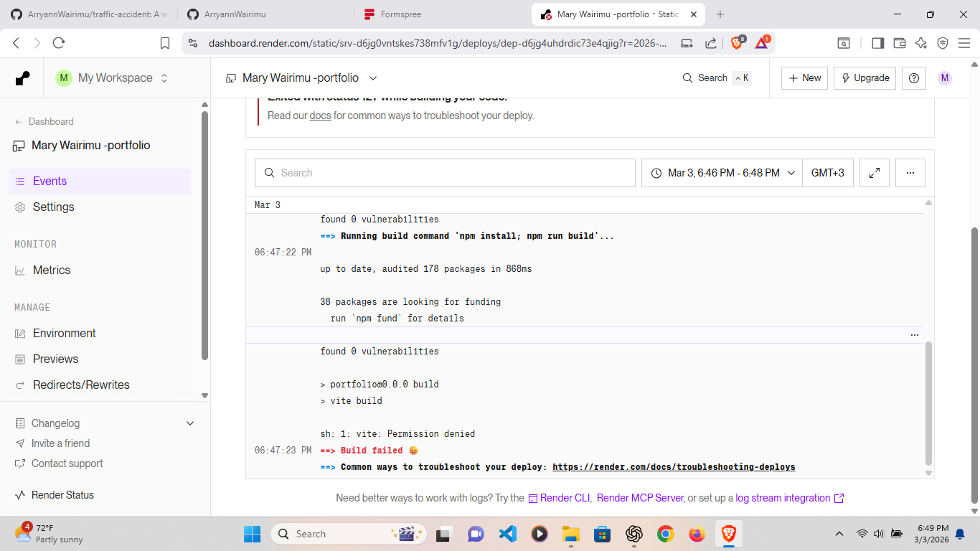Viewport: 980px width, 551px height.
Task: Click the browser back arrow
Action: tap(17, 43)
